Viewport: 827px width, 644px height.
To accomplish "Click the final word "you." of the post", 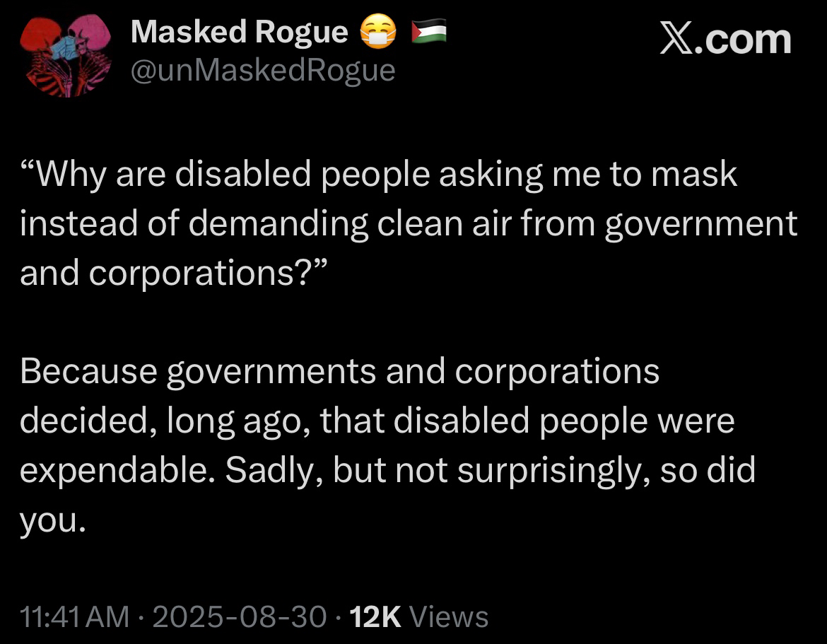I will (53, 521).
